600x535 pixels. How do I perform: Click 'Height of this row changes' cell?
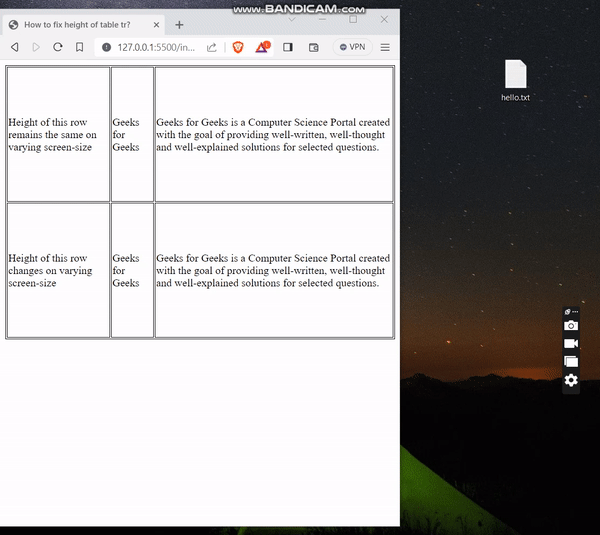[x=59, y=270]
